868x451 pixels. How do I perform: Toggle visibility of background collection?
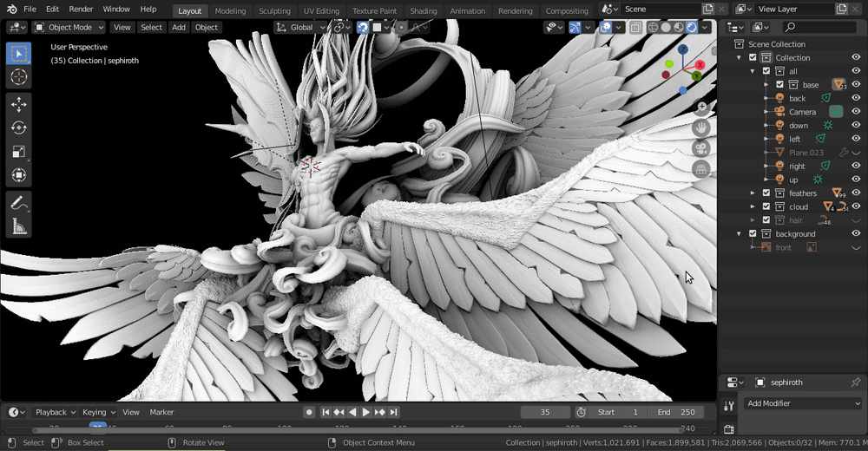[x=856, y=234]
